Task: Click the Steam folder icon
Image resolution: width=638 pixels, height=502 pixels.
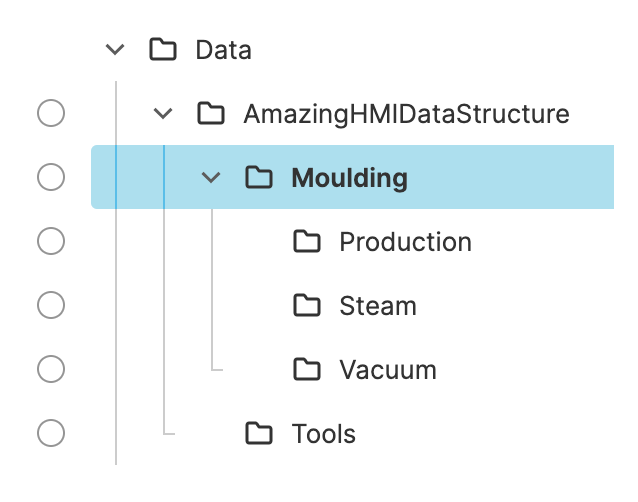Action: pyautogui.click(x=307, y=305)
